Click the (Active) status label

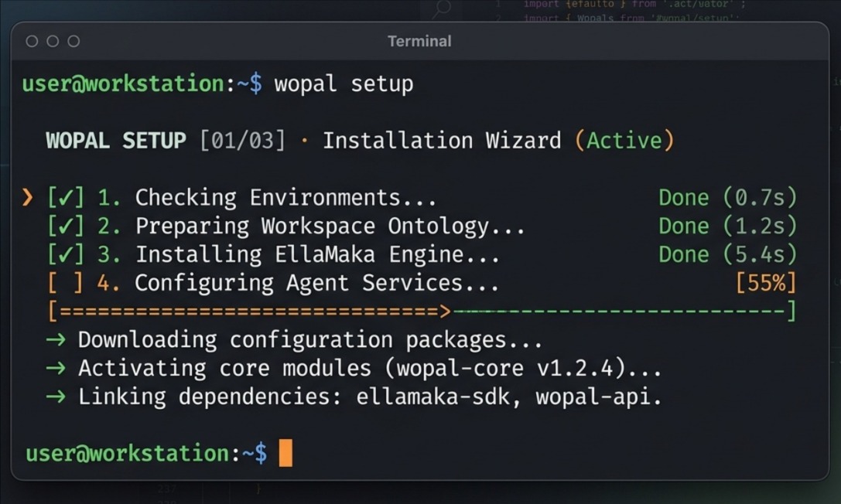(624, 141)
